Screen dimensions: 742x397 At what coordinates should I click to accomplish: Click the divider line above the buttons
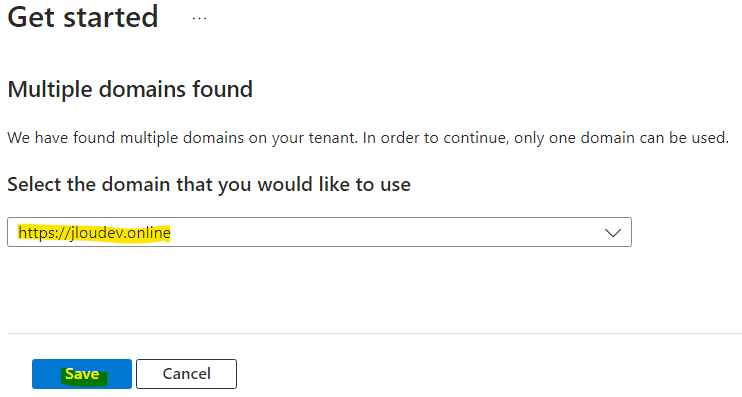[x=374, y=334]
